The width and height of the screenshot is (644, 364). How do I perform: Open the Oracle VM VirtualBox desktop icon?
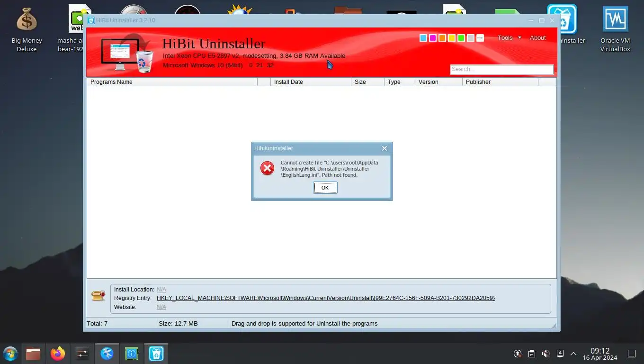click(x=615, y=28)
